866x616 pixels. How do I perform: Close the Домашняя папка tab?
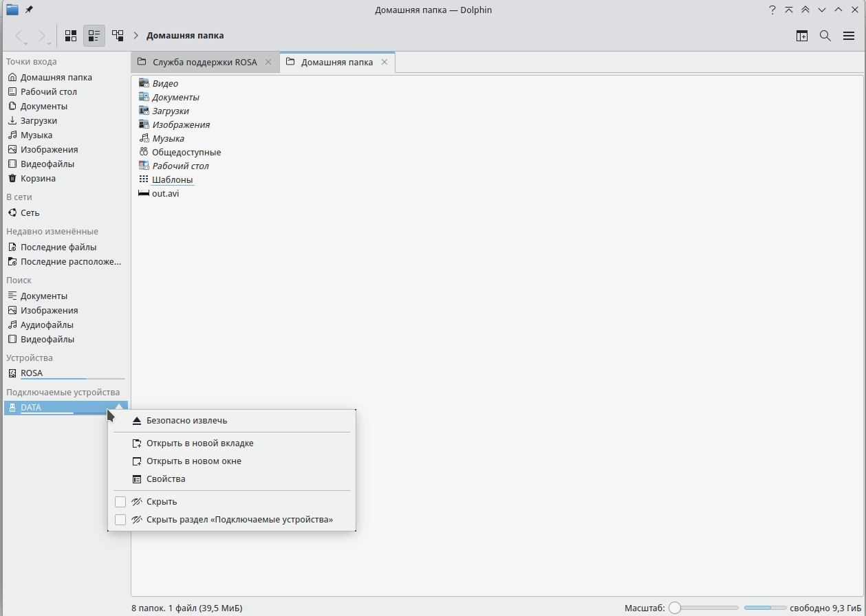pos(385,62)
